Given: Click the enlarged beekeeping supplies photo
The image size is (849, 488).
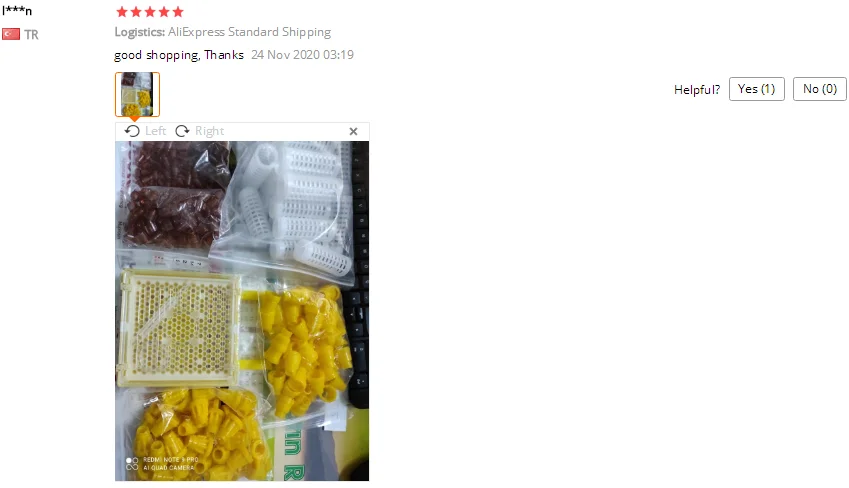Looking at the screenshot, I should pos(242,311).
